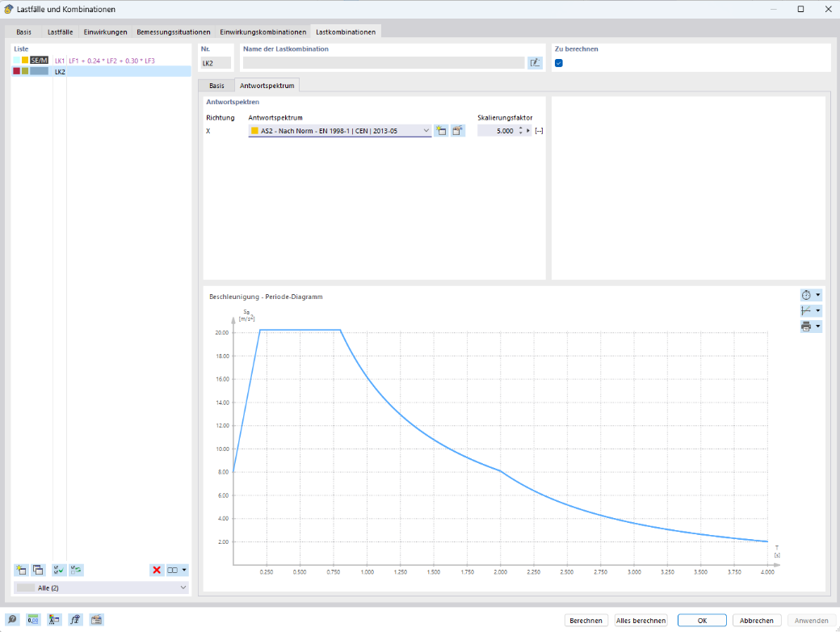Confirm with the OK button
This screenshot has height=632, width=840.
pyautogui.click(x=702, y=620)
